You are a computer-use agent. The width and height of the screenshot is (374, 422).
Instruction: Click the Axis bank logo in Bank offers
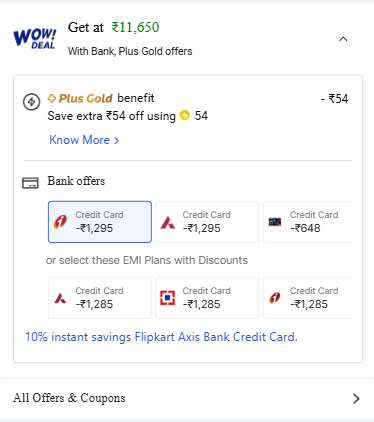168,222
